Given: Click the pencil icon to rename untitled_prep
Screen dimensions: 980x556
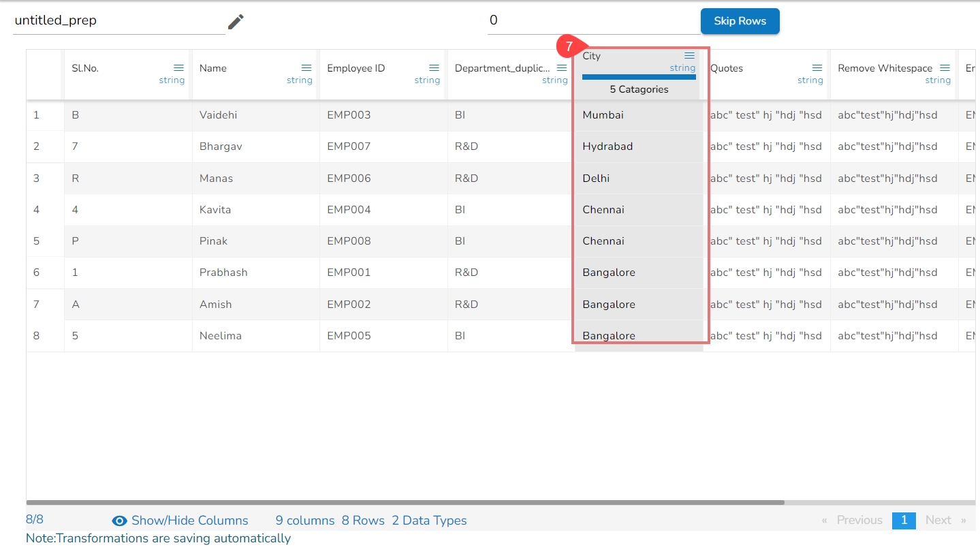Looking at the screenshot, I should tap(236, 22).
